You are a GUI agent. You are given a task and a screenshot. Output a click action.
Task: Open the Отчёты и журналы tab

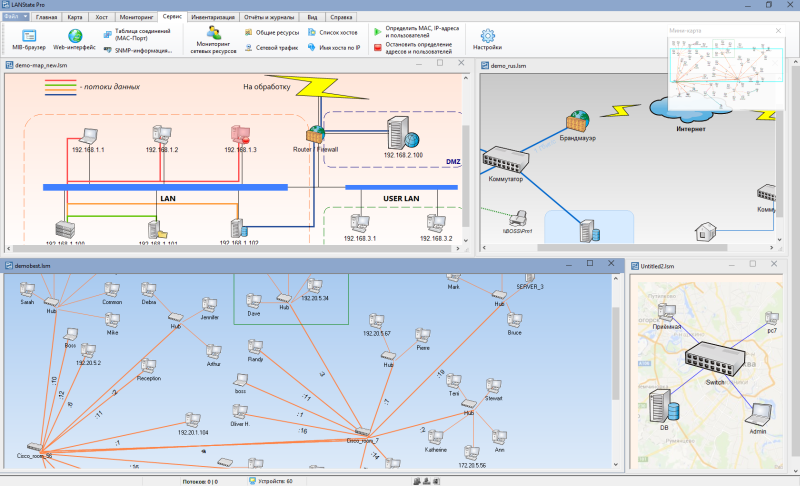(x=269, y=17)
